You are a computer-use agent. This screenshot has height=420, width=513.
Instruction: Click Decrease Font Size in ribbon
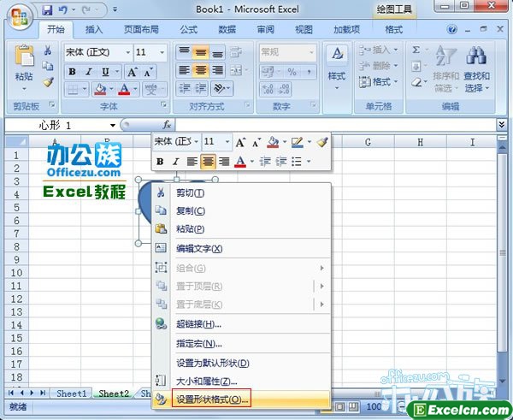point(148,72)
